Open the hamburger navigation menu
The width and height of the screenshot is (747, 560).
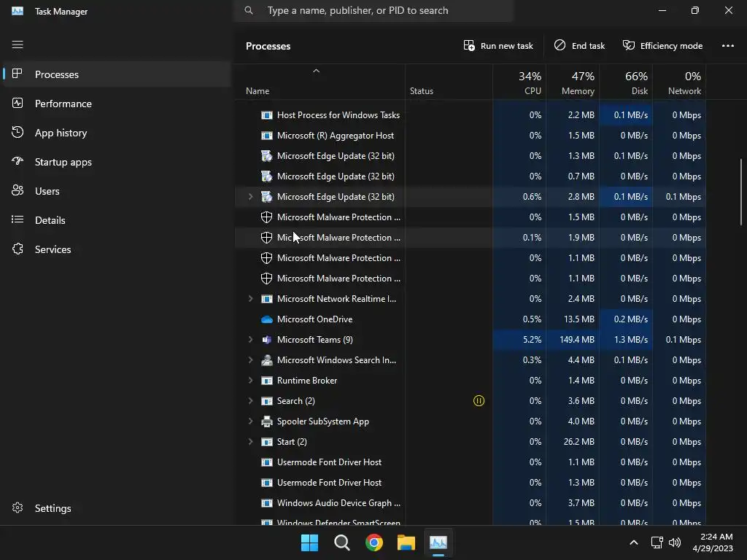tap(18, 44)
